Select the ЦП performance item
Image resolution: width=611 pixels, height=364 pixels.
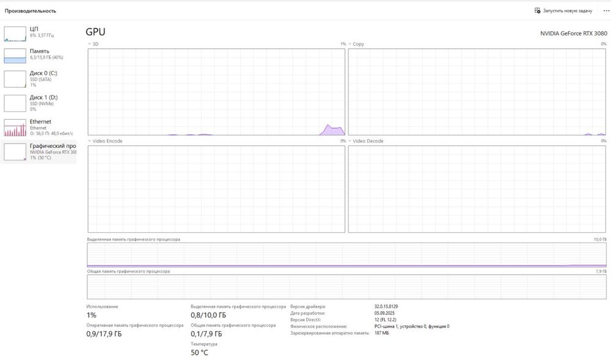click(x=39, y=34)
